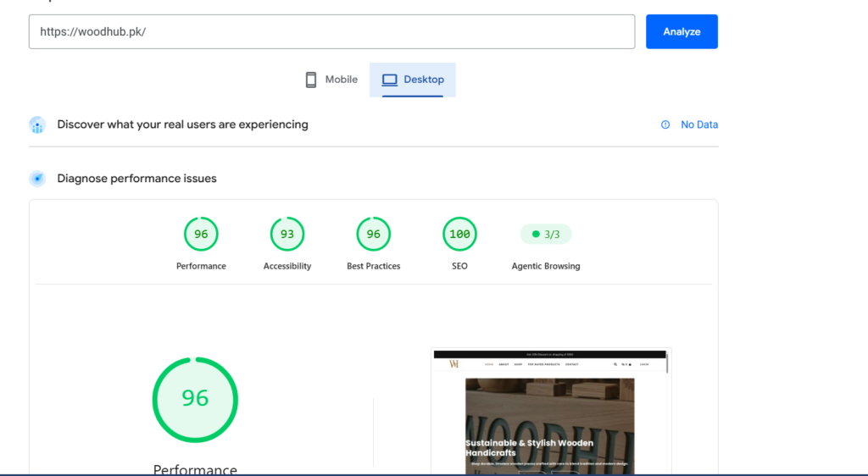
Task: Click the mobile phone icon
Action: click(311, 80)
